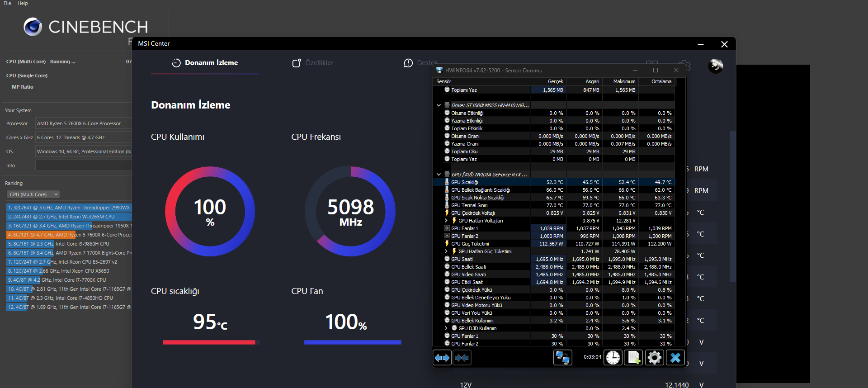The height and width of the screenshot is (388, 868).
Task: Open the Cinebench File menu
Action: click(x=7, y=3)
